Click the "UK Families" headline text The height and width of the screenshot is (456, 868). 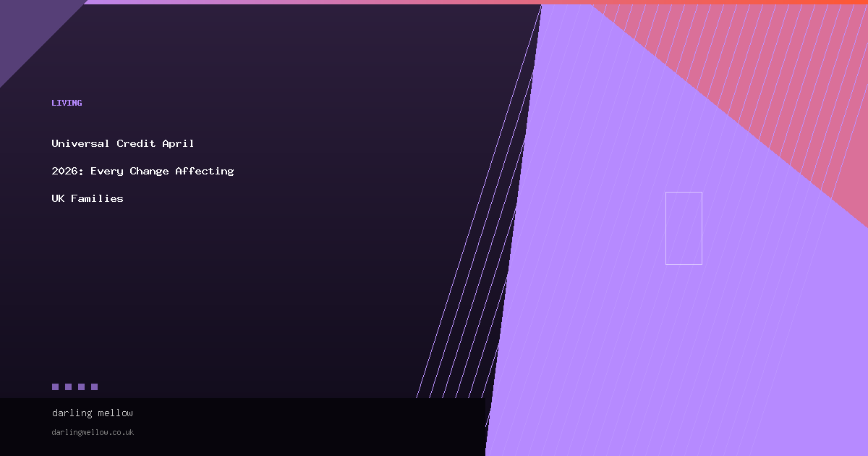(x=88, y=198)
